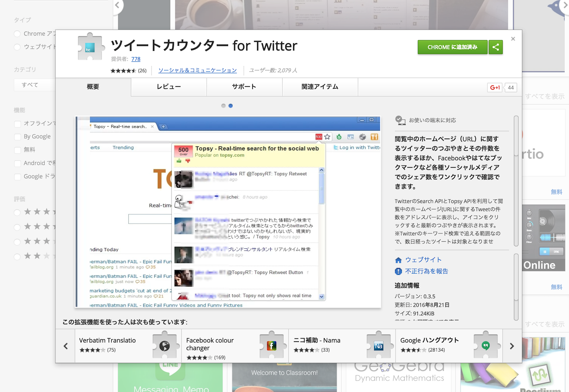Viewport: 569px width, 392px height.
Task: Toggle the オフライン checkbox in sidebar
Action: pyautogui.click(x=17, y=124)
